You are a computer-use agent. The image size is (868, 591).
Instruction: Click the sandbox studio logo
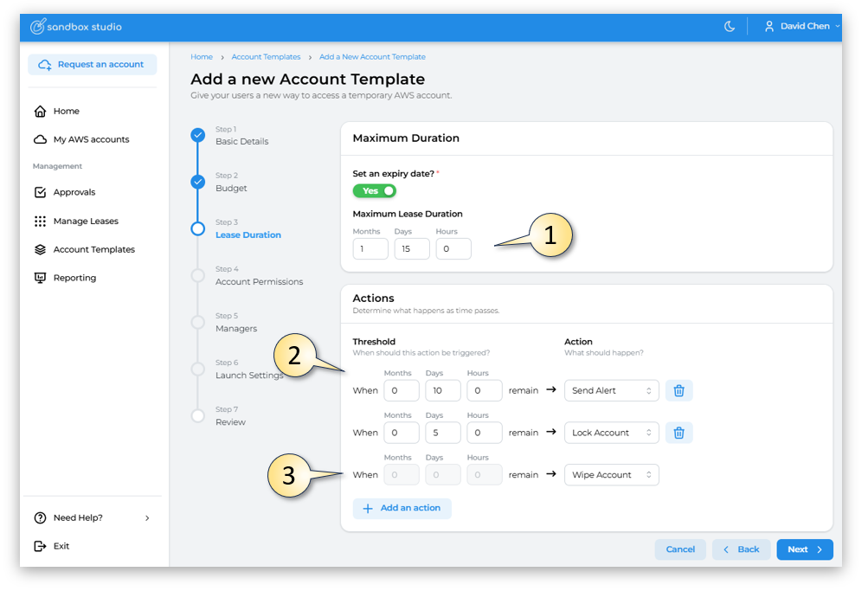(76, 27)
